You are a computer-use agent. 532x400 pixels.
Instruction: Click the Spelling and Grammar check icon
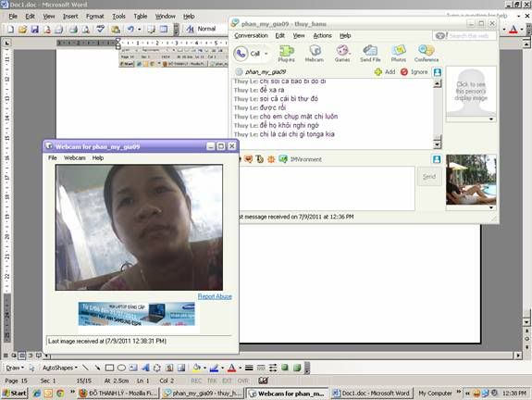pos(101,30)
